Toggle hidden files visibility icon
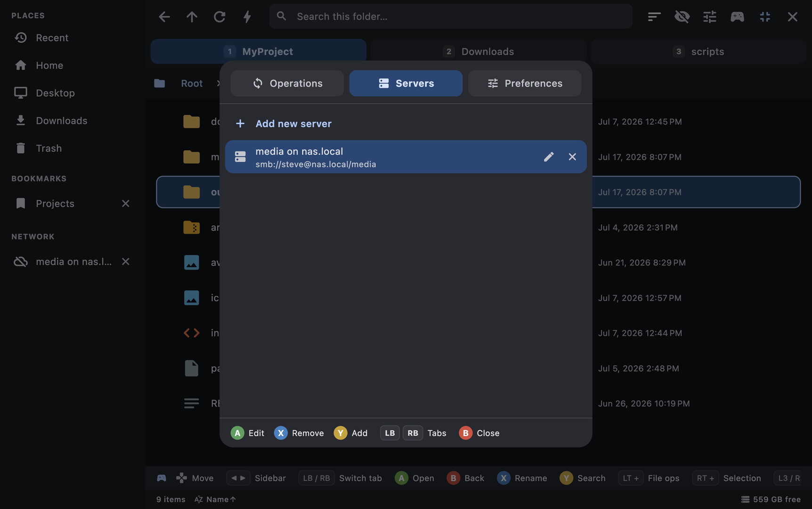 682,16
